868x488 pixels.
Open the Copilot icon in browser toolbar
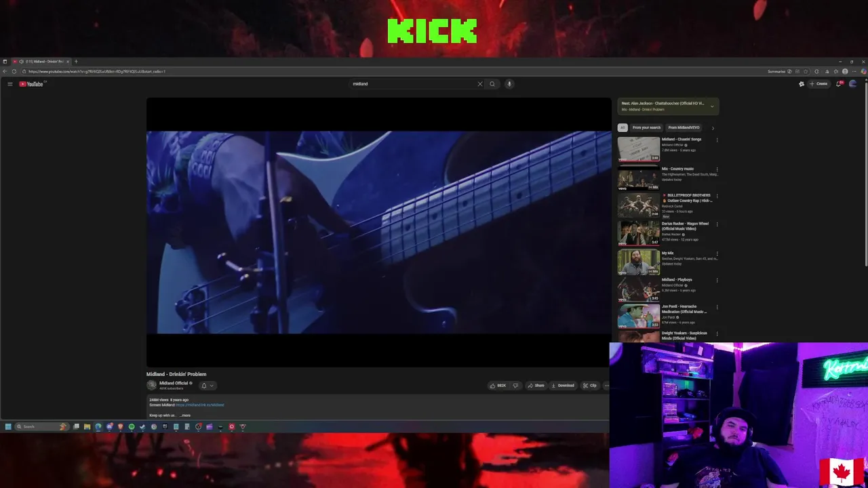point(863,71)
